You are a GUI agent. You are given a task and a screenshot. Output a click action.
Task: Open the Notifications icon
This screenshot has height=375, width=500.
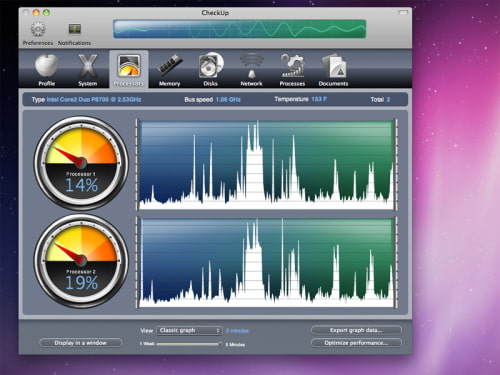75,29
